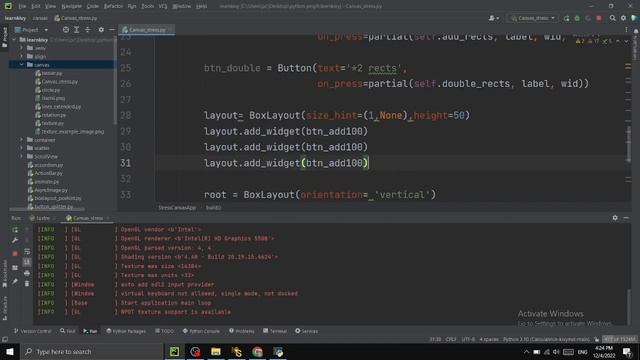Run with coverage from the top toolbar
The height and width of the screenshot is (360, 640).
click(x=588, y=18)
